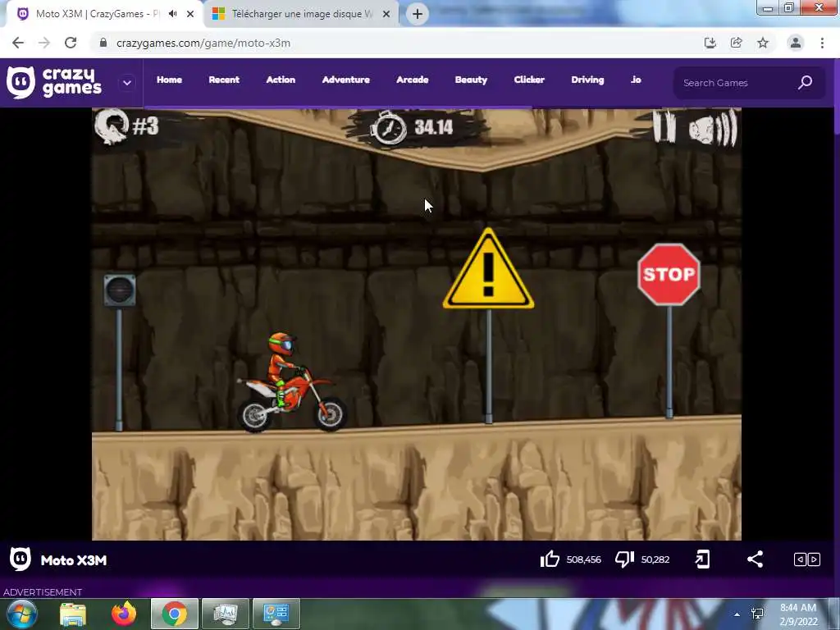Click the address bar URL crazygames.com/game/moto-x3m
Screen dimensions: 840x630
click(x=203, y=43)
